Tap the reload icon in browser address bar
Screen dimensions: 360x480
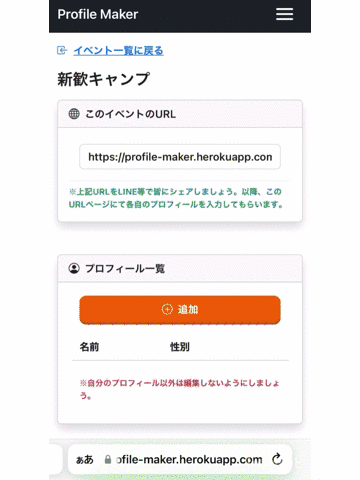277,459
